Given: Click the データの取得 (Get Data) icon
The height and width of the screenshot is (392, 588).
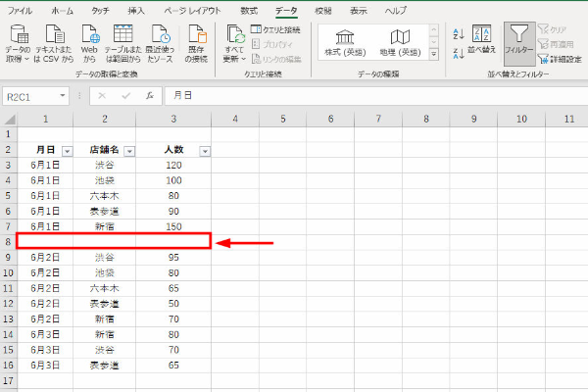Looking at the screenshot, I should (17, 40).
